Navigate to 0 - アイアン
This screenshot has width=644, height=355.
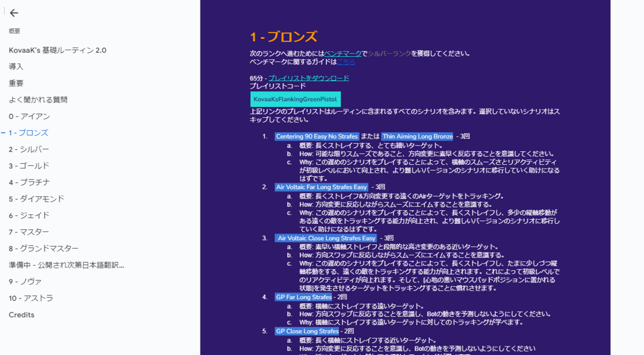coord(26,115)
